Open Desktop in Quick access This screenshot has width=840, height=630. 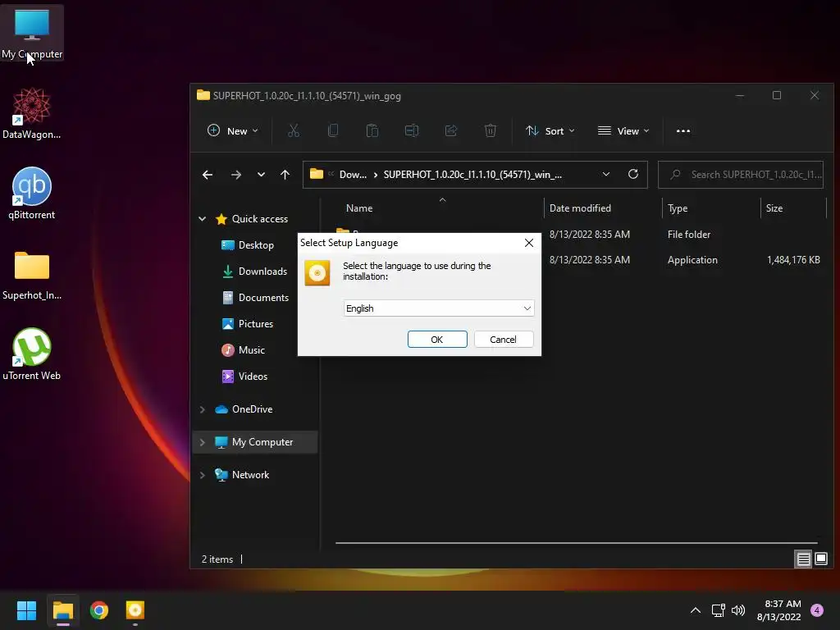pos(256,244)
